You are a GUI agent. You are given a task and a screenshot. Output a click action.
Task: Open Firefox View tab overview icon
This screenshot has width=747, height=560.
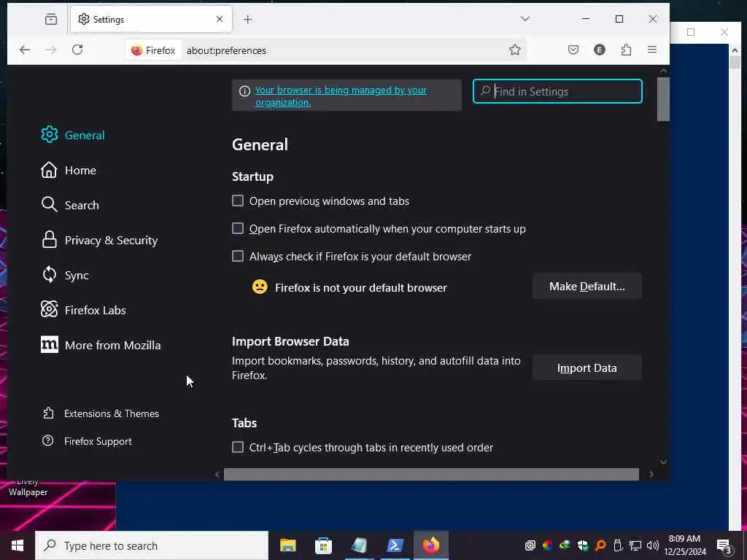click(x=51, y=20)
